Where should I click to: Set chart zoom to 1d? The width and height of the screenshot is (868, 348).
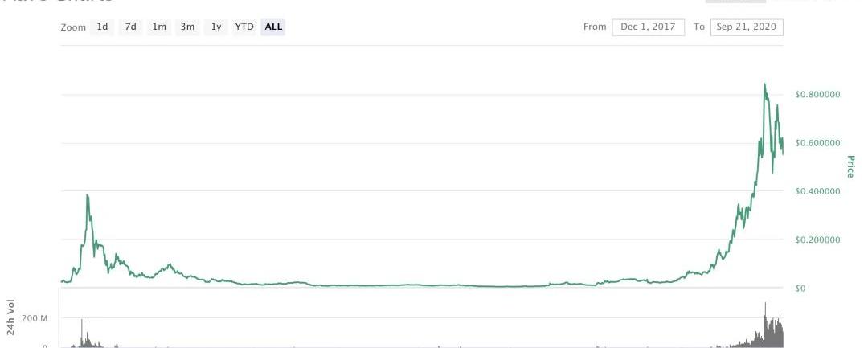[x=102, y=27]
